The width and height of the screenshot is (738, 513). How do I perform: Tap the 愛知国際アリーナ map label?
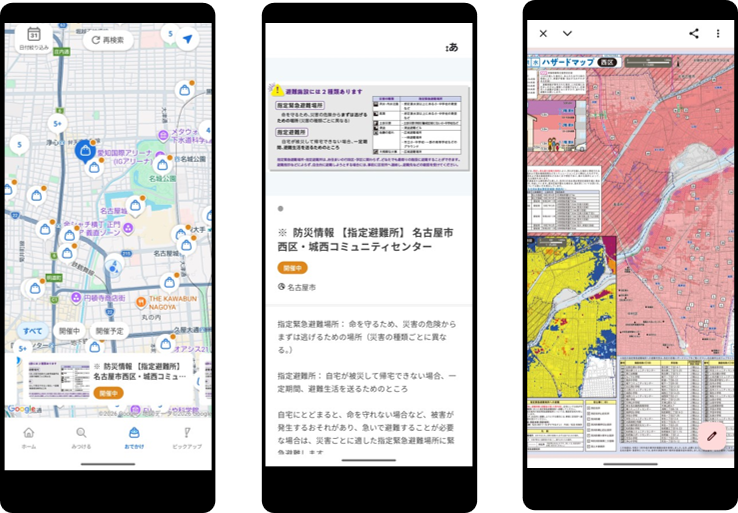(x=125, y=157)
